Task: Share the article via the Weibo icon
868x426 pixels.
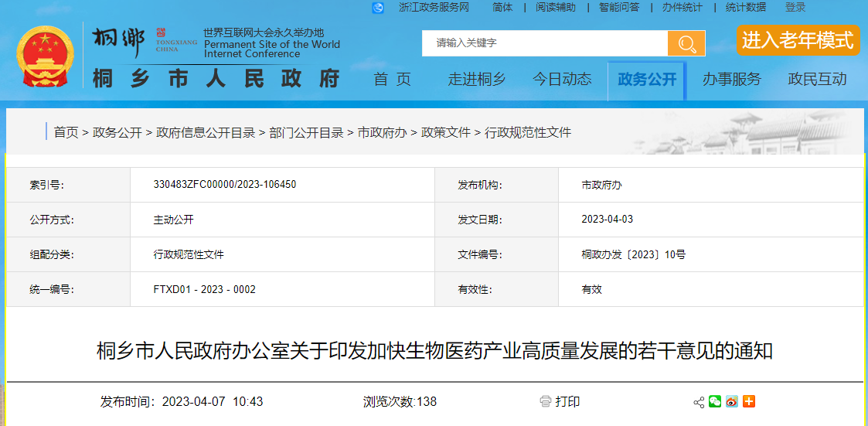Action: point(732,401)
